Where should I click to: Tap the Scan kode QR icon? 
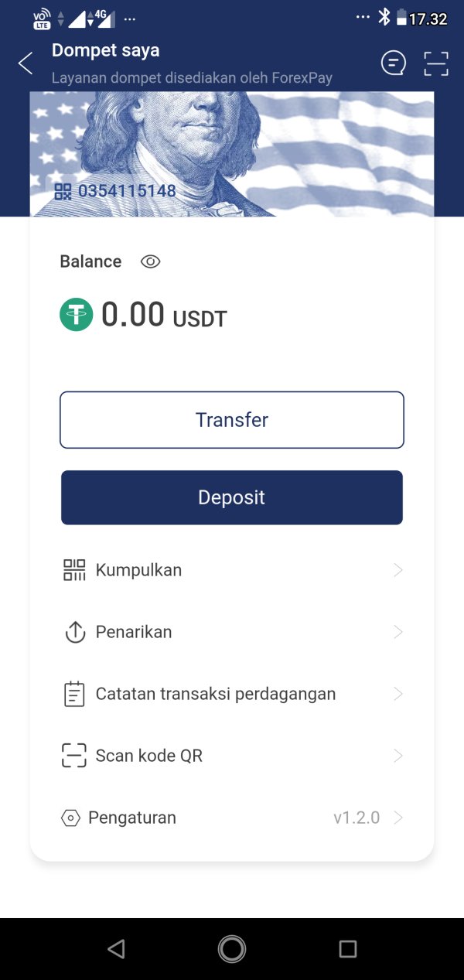point(74,756)
